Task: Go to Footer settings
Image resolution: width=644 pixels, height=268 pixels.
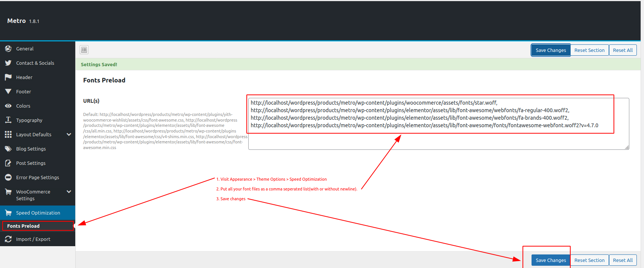Action: 38,91
